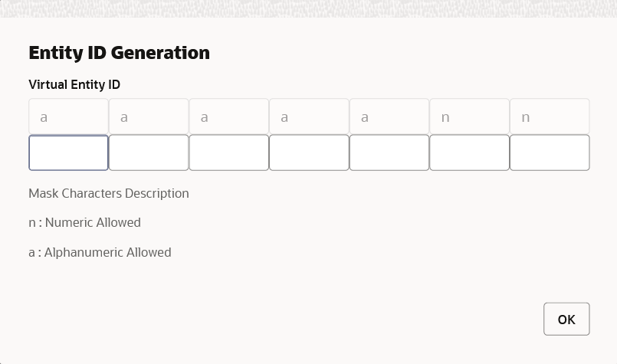Select the third 'a' mask cell

point(229,117)
